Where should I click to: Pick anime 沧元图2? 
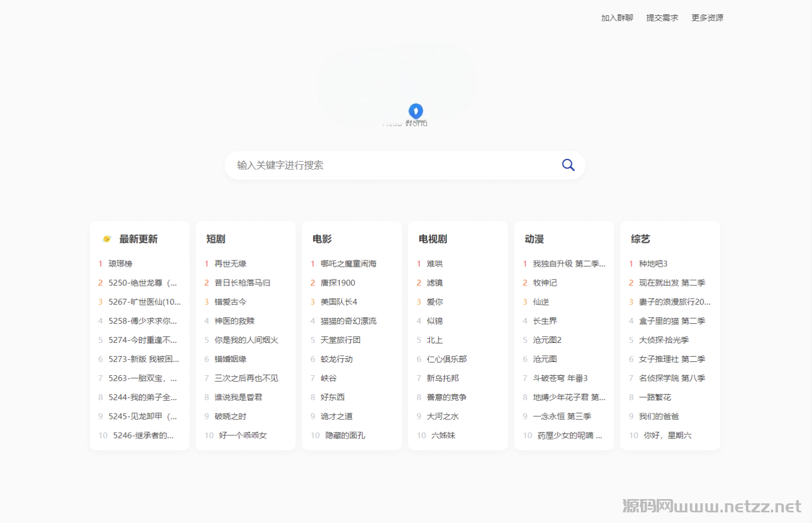coord(547,340)
